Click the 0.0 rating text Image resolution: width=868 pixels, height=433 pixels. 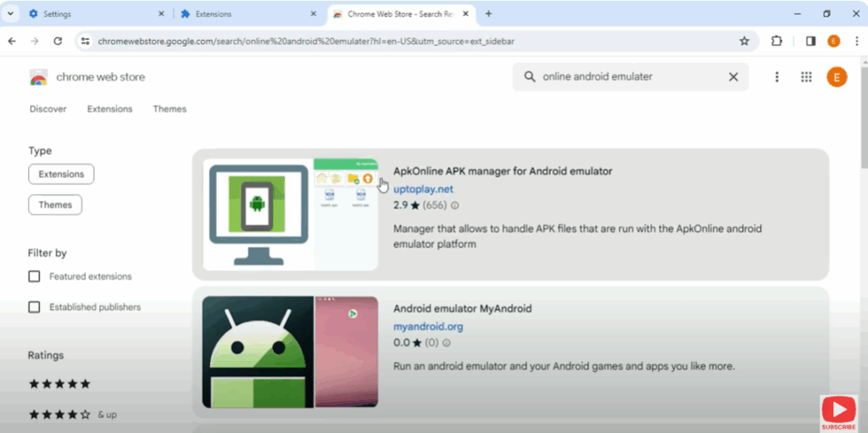pos(401,342)
